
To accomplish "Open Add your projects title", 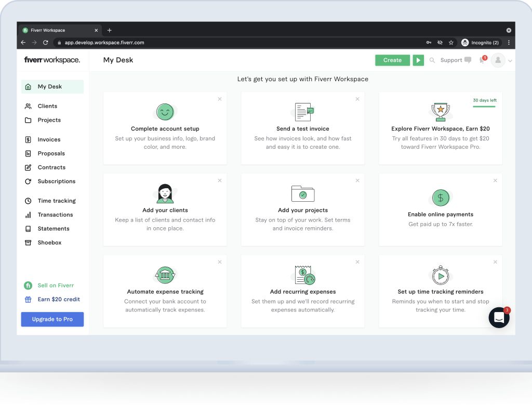I will point(303,210).
